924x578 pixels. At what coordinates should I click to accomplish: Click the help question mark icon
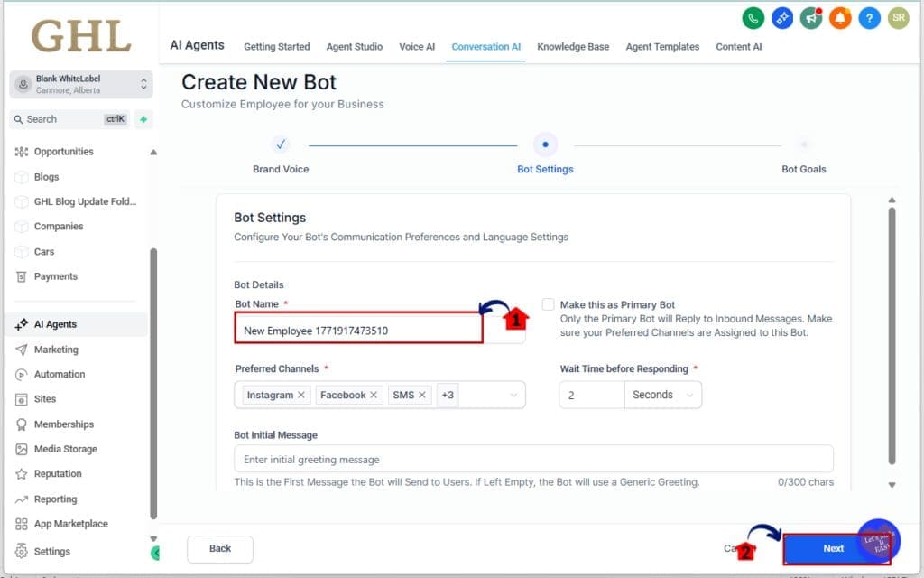point(869,17)
